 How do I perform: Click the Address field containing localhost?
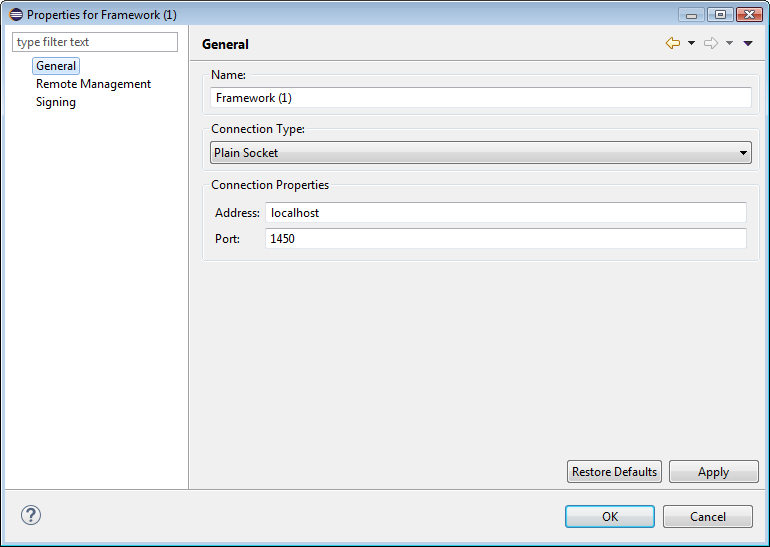click(x=505, y=213)
